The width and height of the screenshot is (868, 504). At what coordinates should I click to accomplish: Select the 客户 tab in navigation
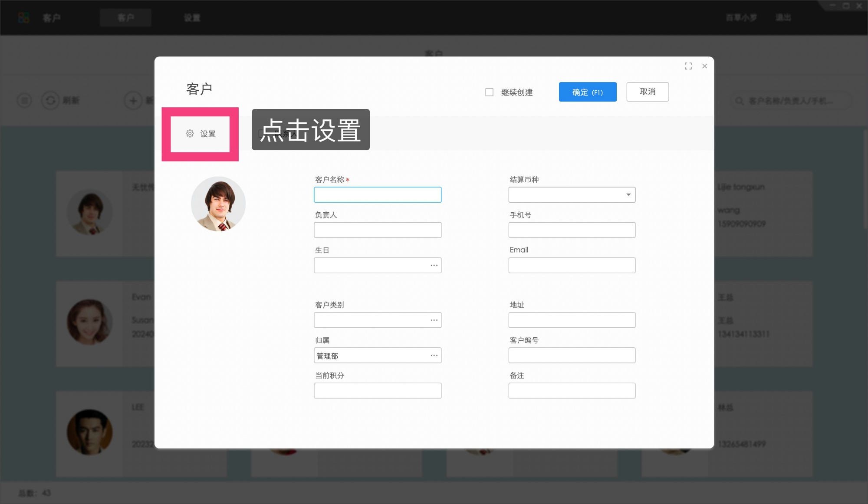[x=125, y=17]
